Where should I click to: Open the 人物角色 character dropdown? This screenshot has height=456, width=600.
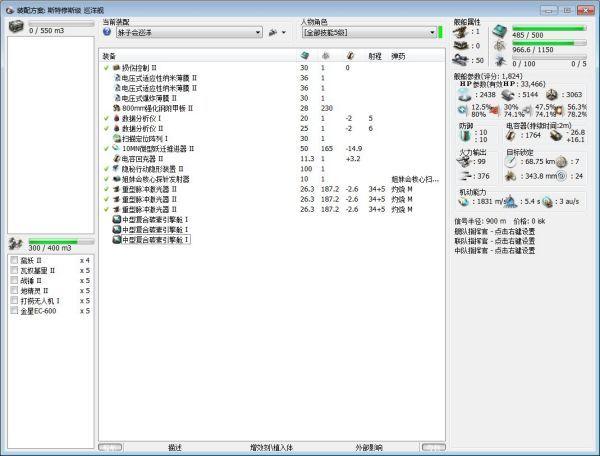366,32
